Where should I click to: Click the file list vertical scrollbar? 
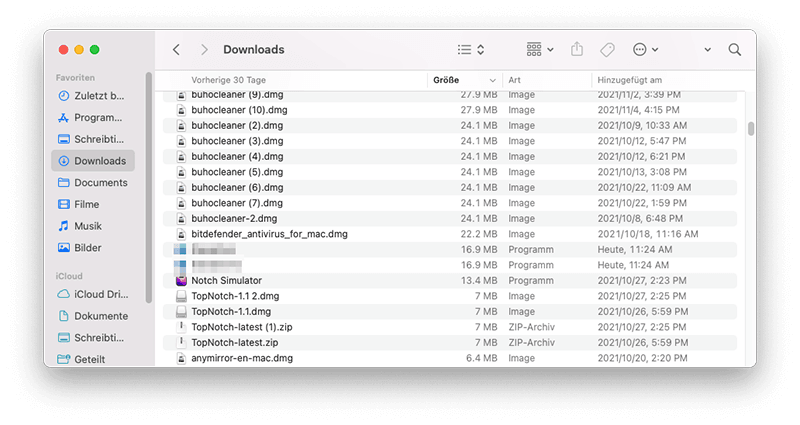point(751,129)
